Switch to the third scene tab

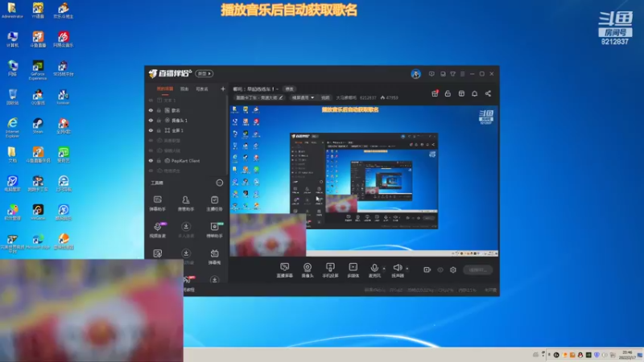(x=202, y=89)
